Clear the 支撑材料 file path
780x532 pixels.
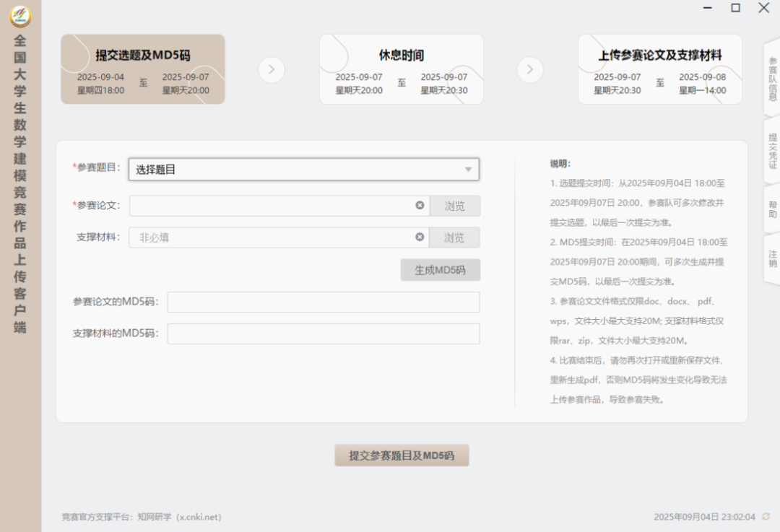tap(420, 237)
